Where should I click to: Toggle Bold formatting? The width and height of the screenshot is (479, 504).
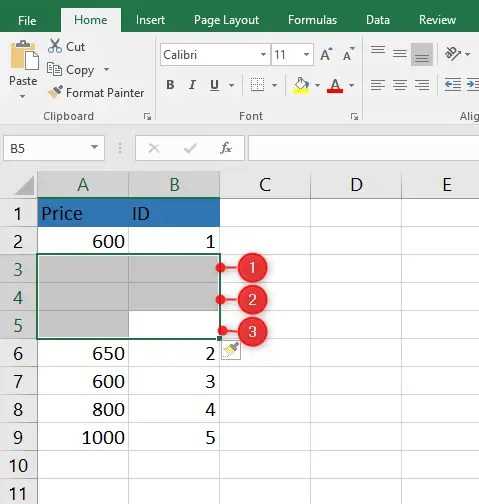coord(170,85)
